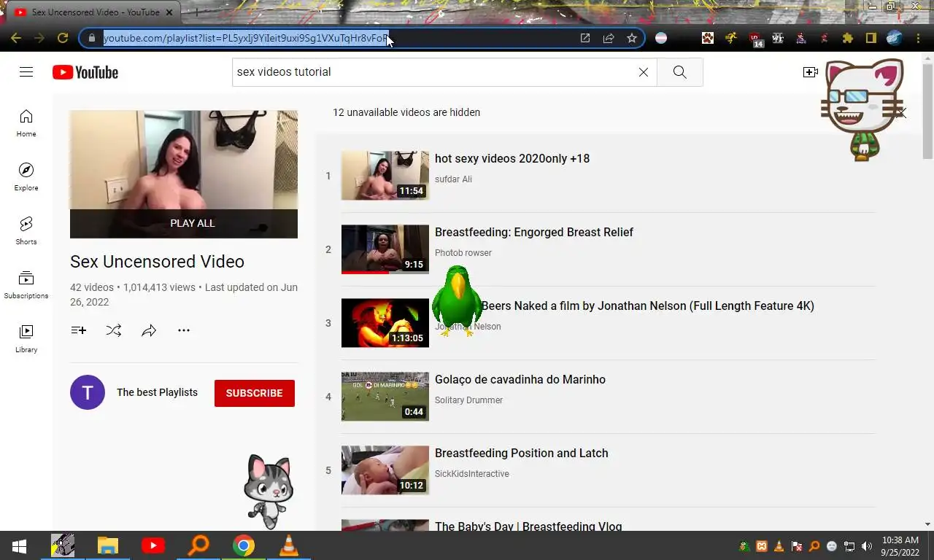Open Chrome from the taskbar
Viewport: 934px width, 560px height.
(244, 545)
